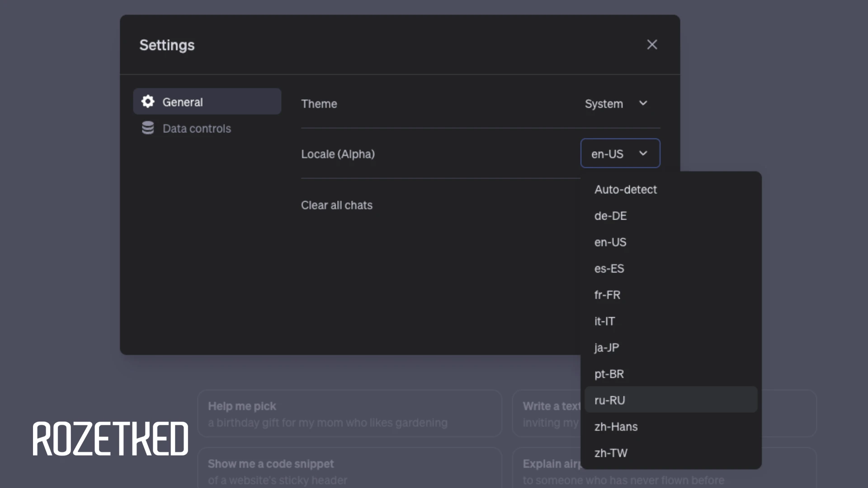Choose fr-FR locale option
The width and height of the screenshot is (868, 488).
(607, 295)
